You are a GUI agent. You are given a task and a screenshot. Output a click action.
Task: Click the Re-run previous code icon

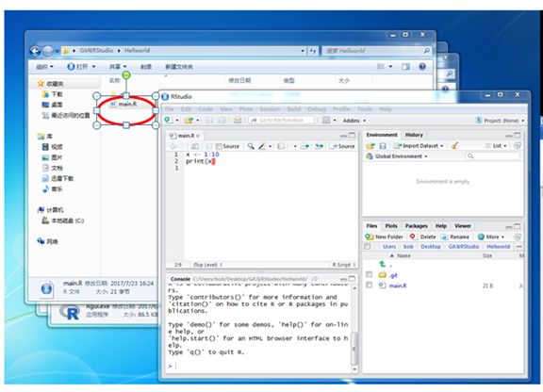pos(320,146)
